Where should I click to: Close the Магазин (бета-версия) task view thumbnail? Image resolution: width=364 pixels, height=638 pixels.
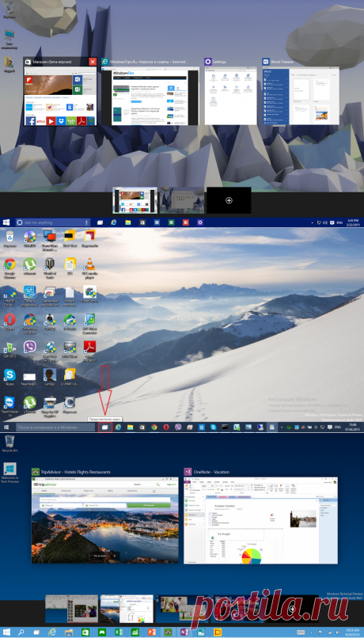click(93, 62)
